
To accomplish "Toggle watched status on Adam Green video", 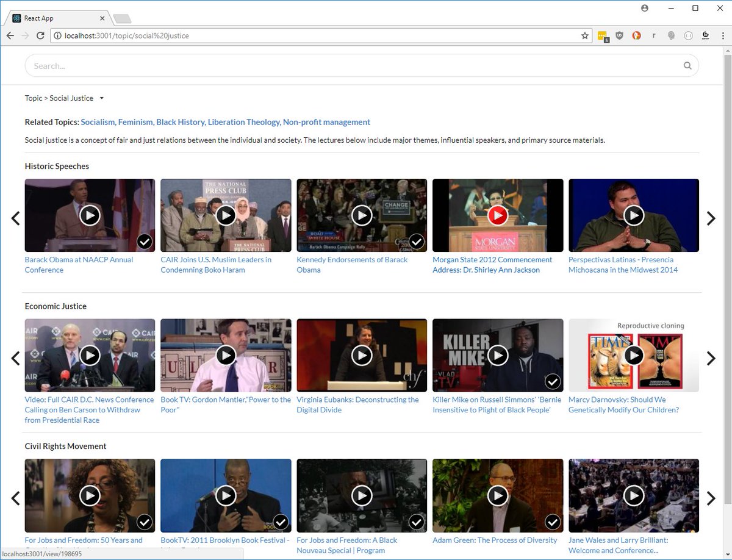I will (553, 522).
